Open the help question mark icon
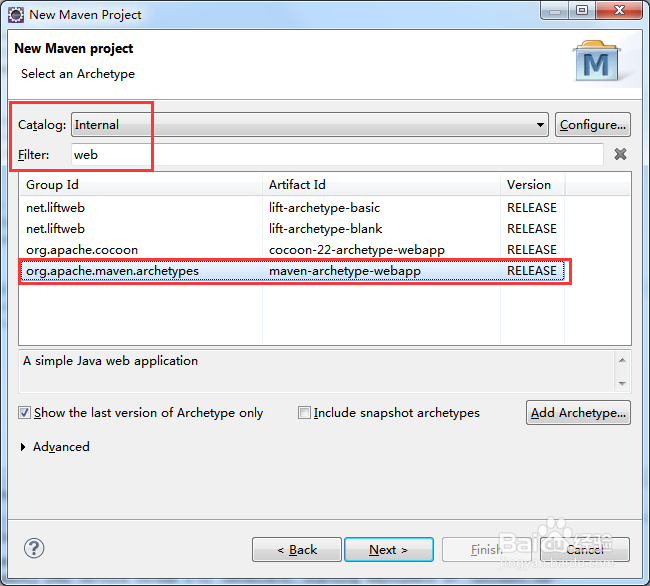This screenshot has width=650, height=586. point(34,549)
